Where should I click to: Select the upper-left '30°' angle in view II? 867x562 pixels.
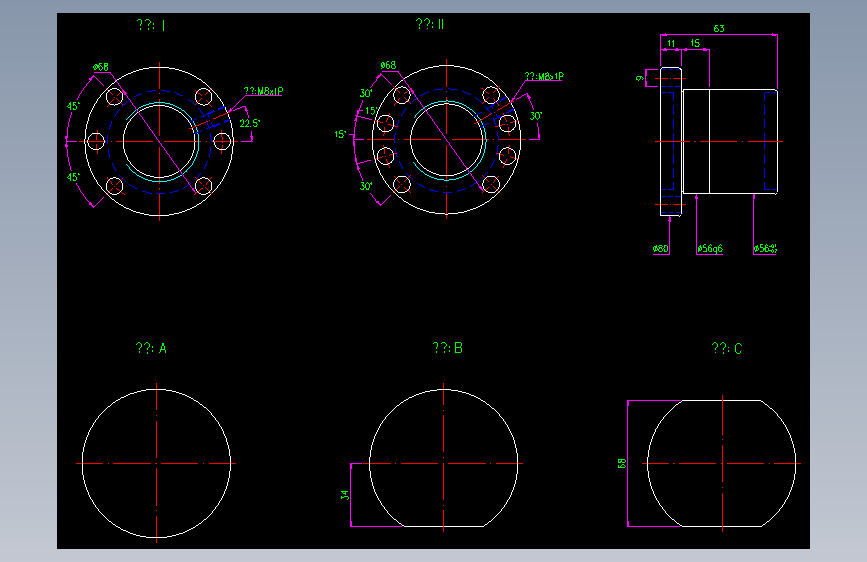tap(366, 93)
